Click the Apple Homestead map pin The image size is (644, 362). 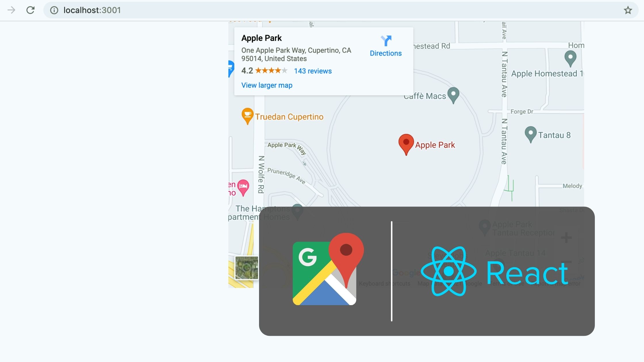coord(570,58)
